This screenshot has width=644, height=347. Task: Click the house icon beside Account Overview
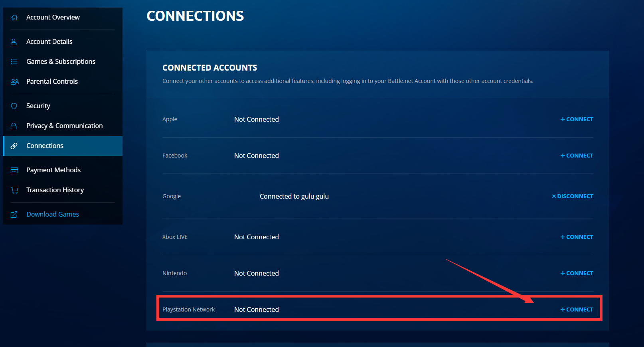point(14,18)
